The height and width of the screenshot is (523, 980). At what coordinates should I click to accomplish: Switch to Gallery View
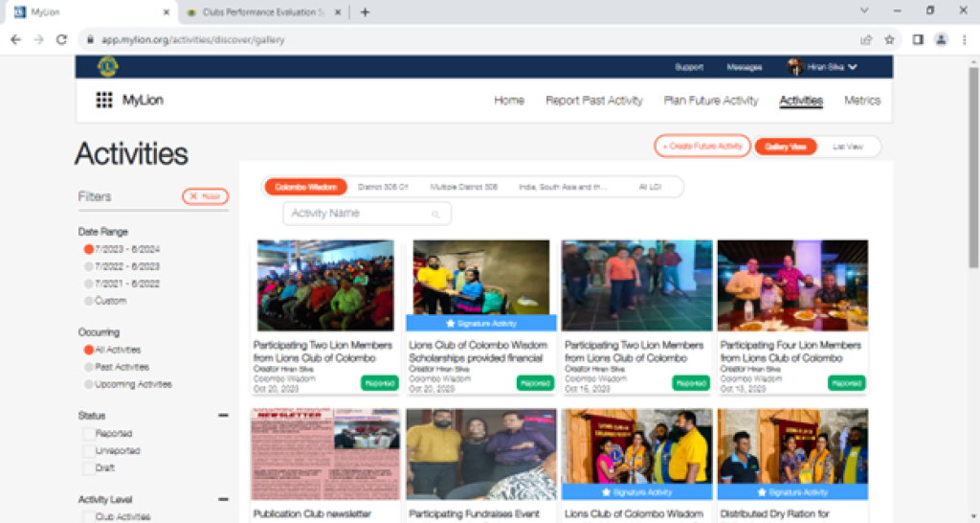pos(786,147)
